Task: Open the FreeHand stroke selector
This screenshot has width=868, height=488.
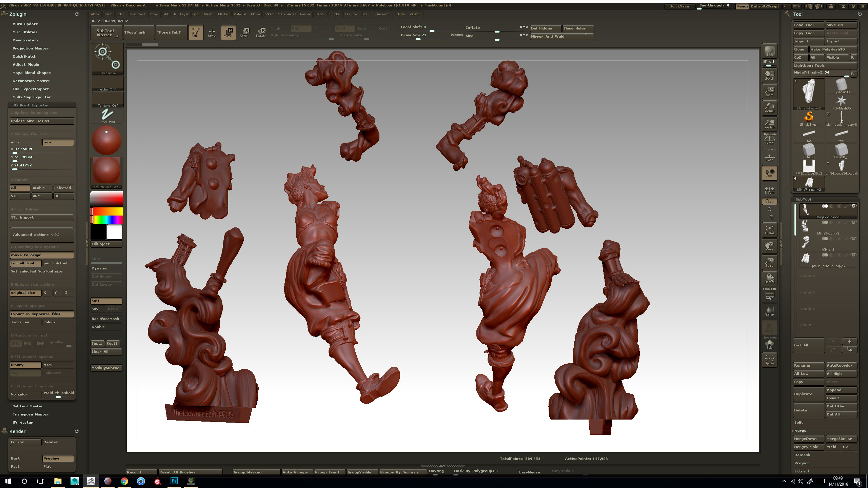Action: [x=107, y=116]
